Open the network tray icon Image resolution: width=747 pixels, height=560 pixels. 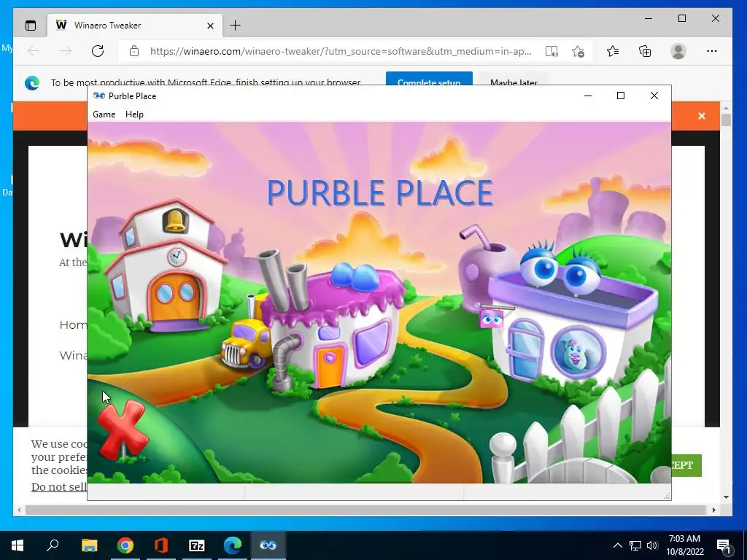pyautogui.click(x=635, y=545)
